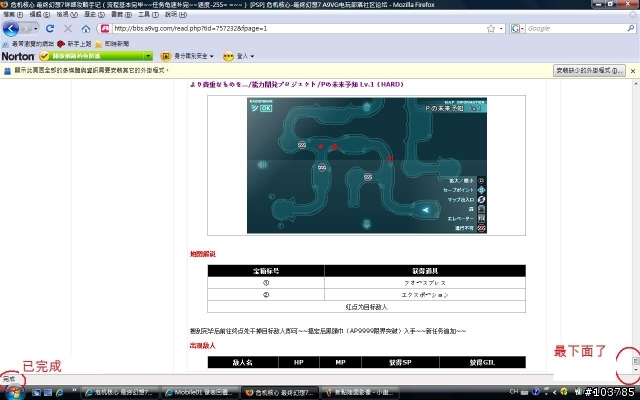Select the エクスポーション table cell
The height and width of the screenshot is (400, 640).
point(425,295)
